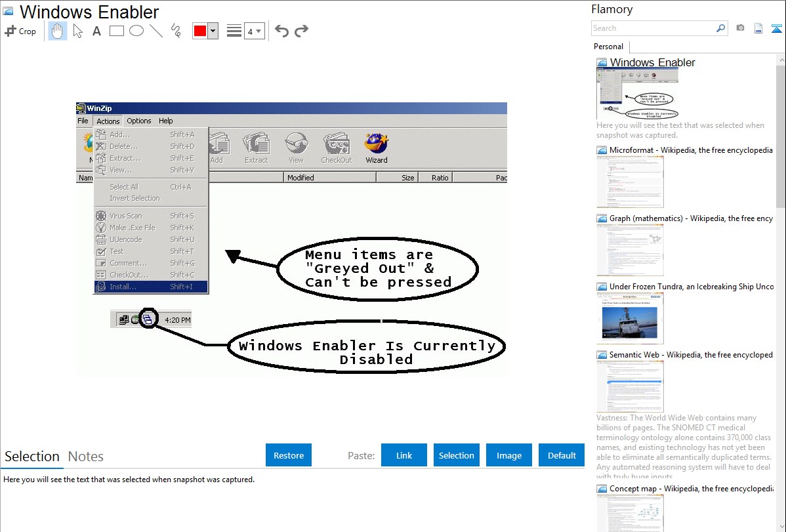Click the icon beside Semantic Web title
Image resolution: width=786 pixels, height=532 pixels.
point(602,355)
